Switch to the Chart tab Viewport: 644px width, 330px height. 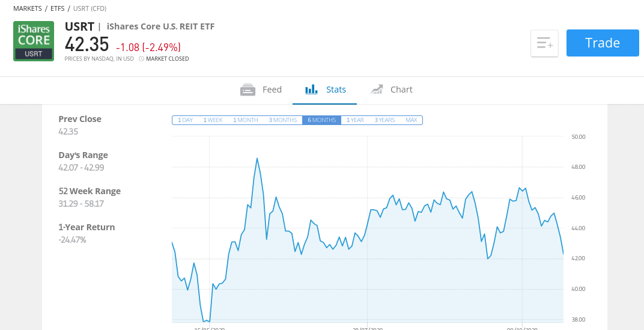(391, 90)
